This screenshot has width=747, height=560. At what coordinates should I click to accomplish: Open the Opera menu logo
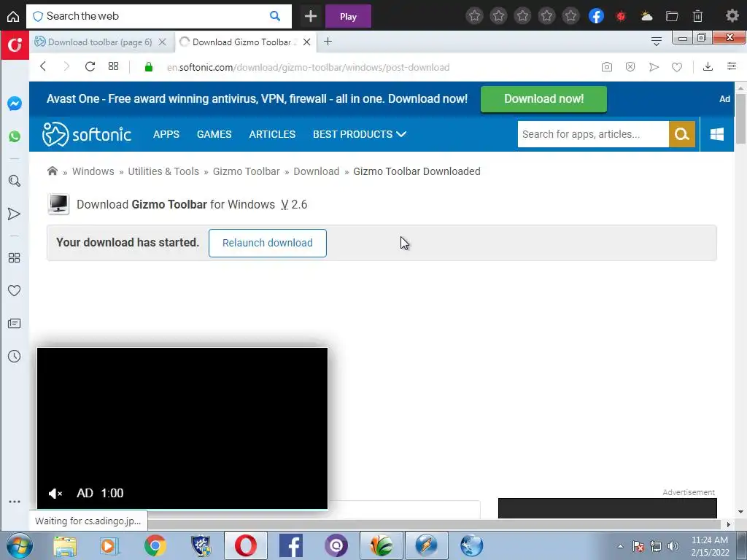click(15, 45)
